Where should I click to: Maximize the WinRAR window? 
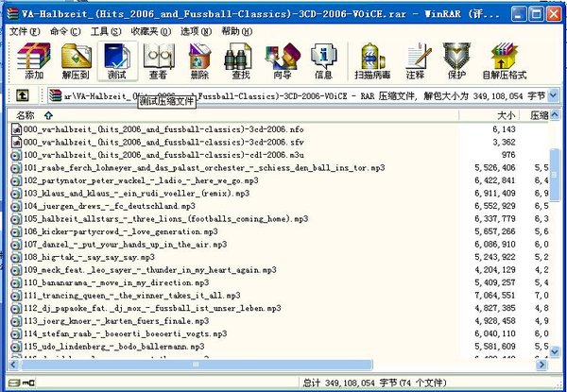tap(536, 14)
